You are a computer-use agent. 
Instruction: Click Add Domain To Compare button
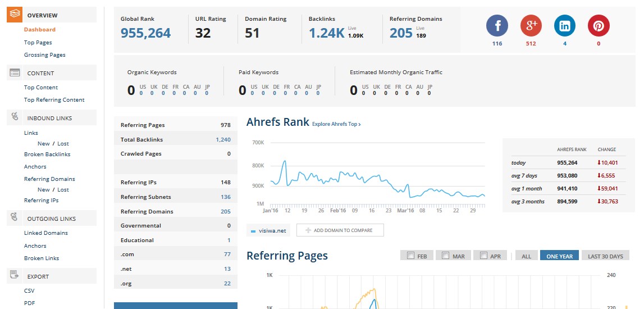click(x=340, y=230)
